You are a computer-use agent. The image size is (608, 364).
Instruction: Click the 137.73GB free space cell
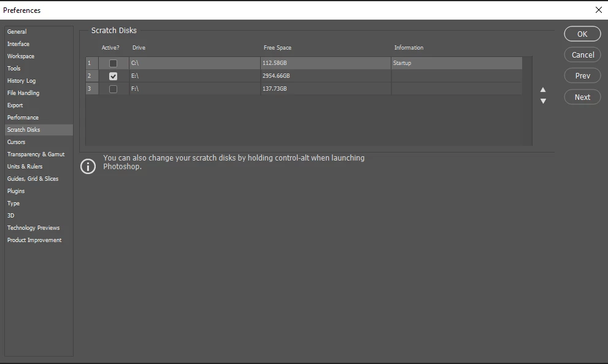326,89
